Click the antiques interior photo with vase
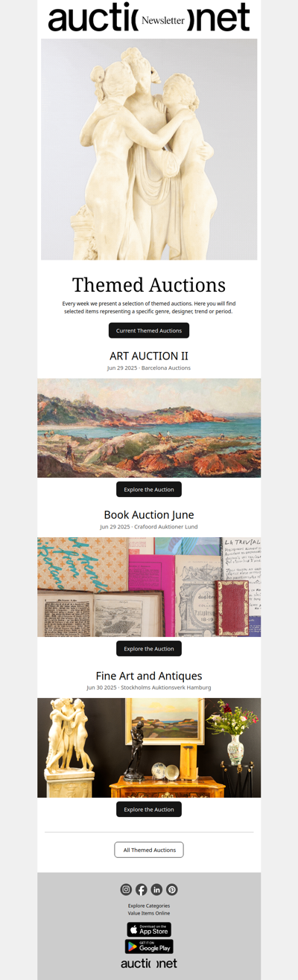 pyautogui.click(x=149, y=748)
